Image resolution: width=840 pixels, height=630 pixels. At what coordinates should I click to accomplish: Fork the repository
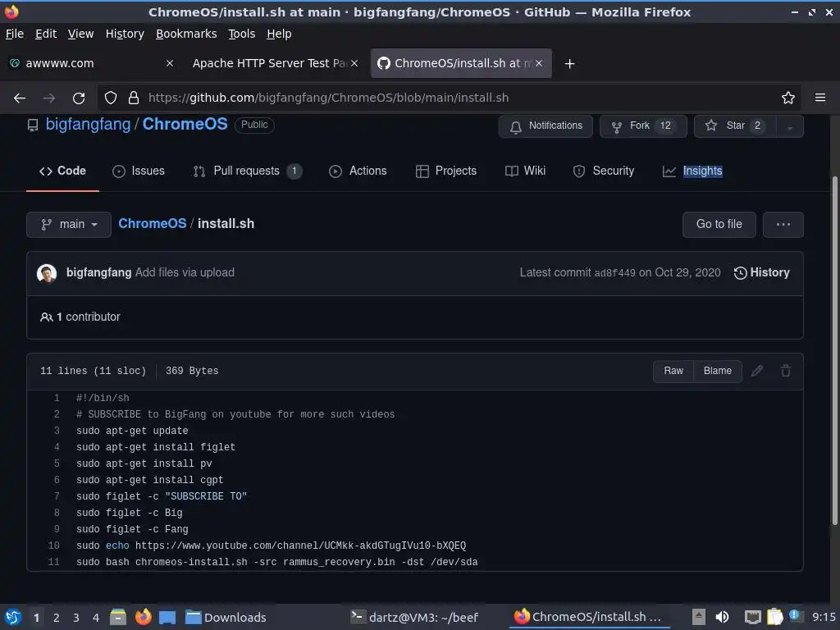(x=643, y=126)
